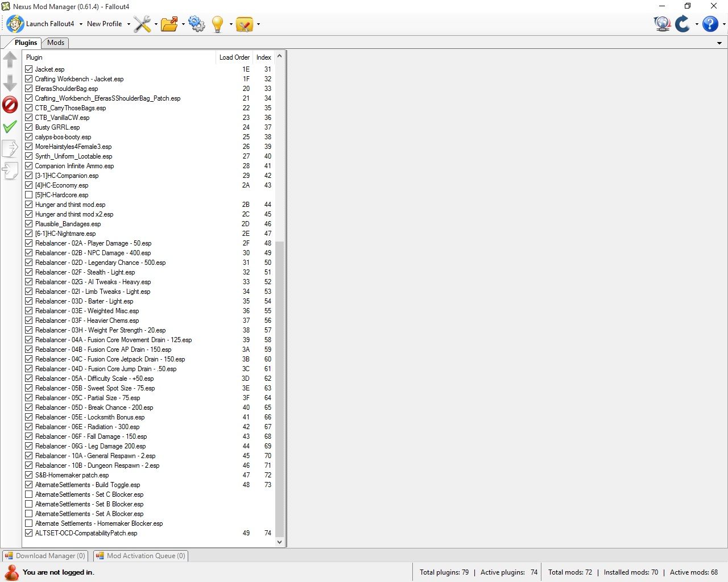Open the tab list dropdown arrow

coord(719,43)
